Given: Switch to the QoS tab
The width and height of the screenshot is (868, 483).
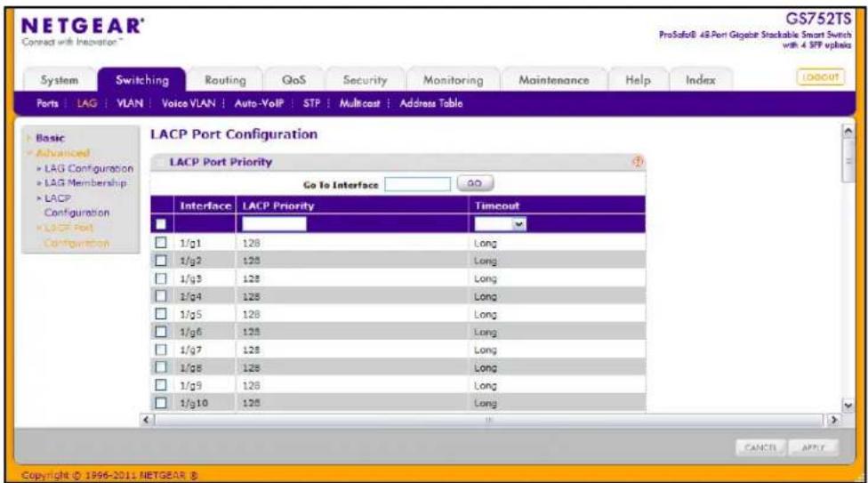Looking at the screenshot, I should [294, 80].
